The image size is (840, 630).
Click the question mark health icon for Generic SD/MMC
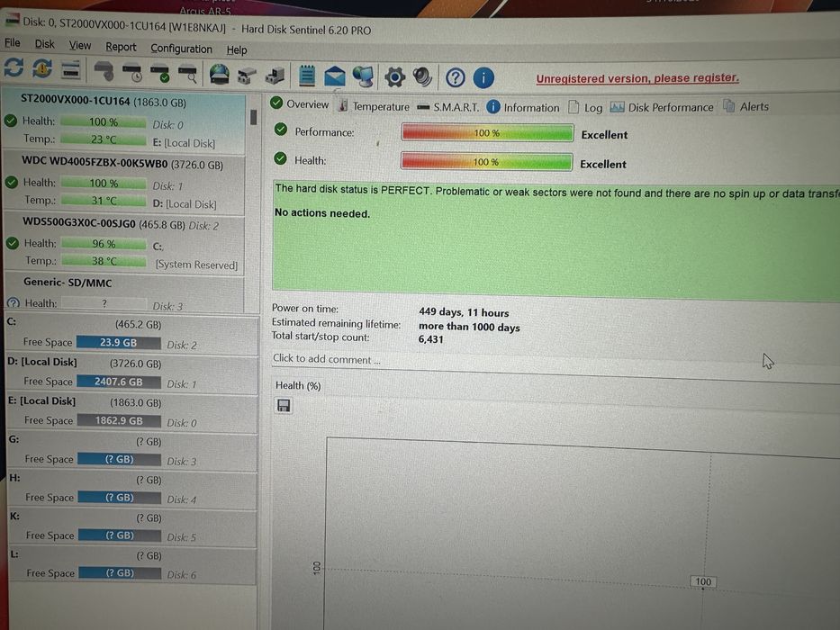tap(13, 303)
